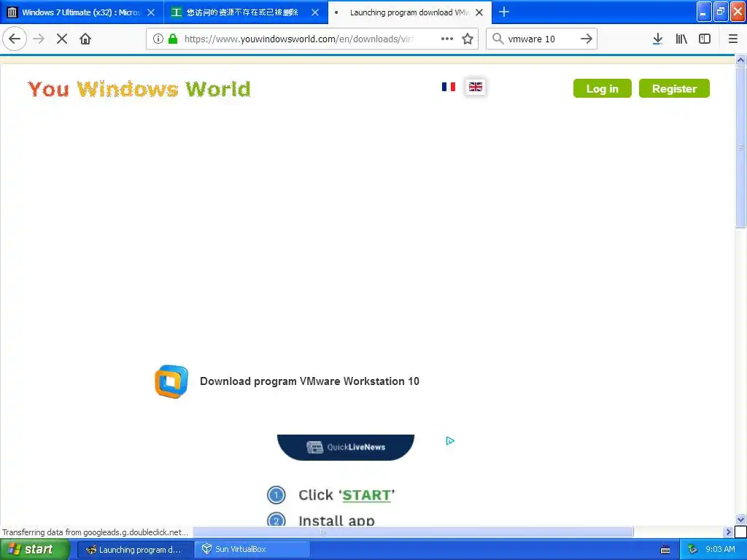The image size is (747, 560).
Task: Go back to the previous page
Action: pyautogui.click(x=15, y=39)
